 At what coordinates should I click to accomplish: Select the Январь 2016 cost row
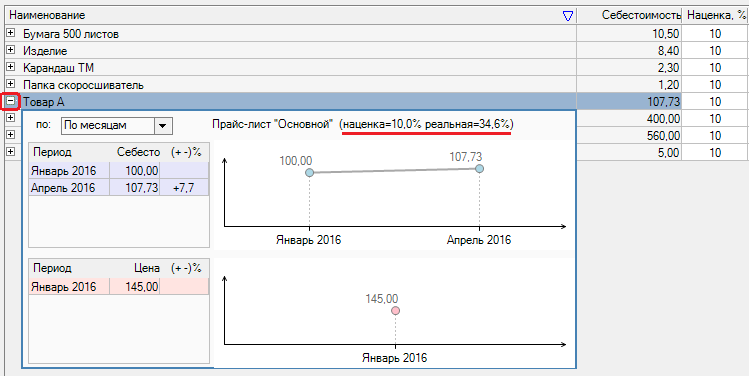coord(118,171)
